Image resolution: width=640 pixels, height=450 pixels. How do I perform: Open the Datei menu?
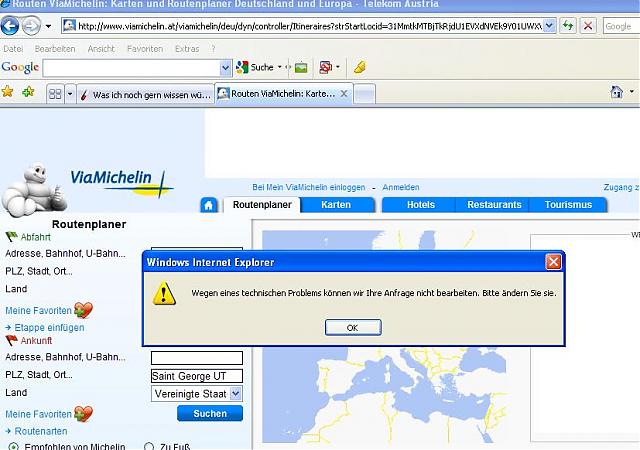13,49
